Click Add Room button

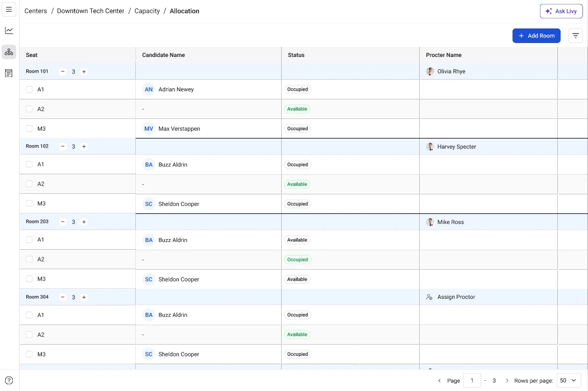[536, 36]
